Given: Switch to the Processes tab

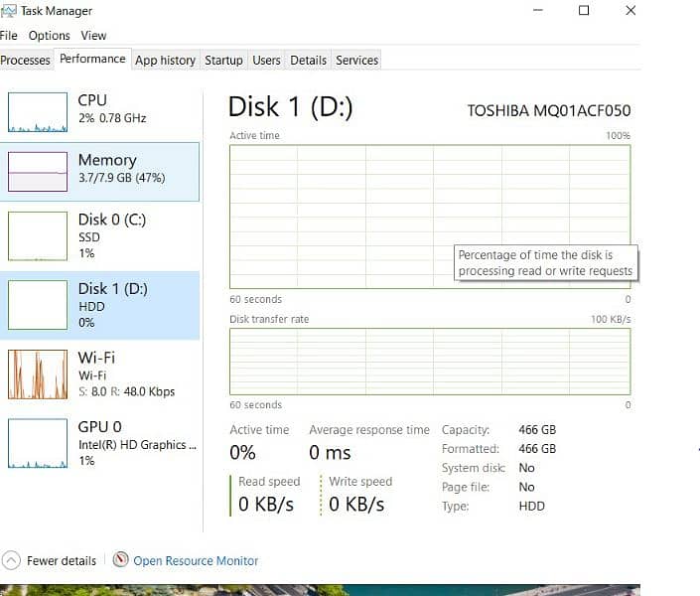Looking at the screenshot, I should point(26,60).
